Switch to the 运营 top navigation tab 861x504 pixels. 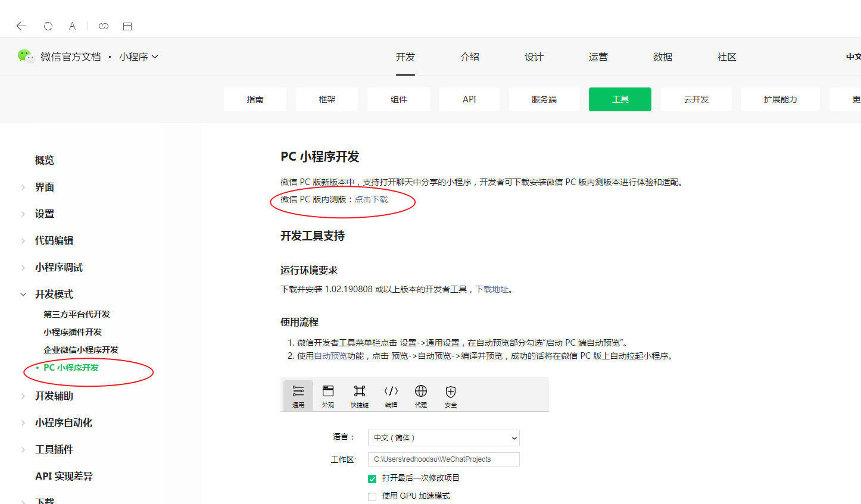(x=598, y=57)
